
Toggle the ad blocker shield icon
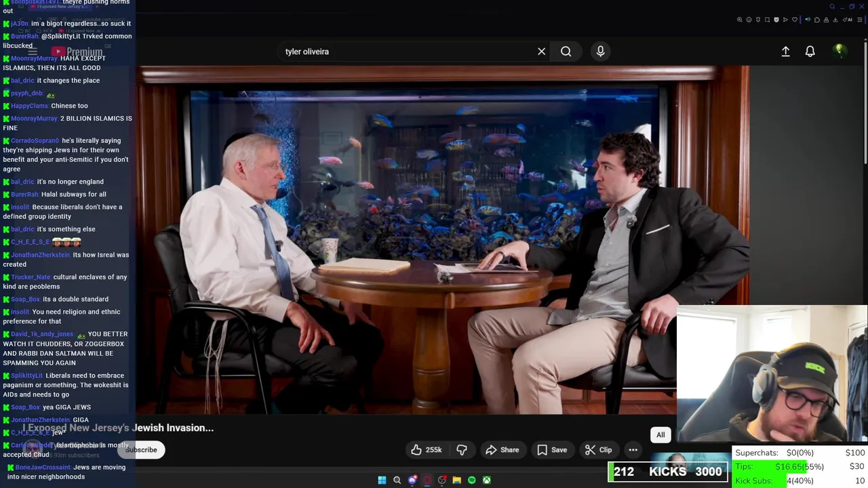776,20
